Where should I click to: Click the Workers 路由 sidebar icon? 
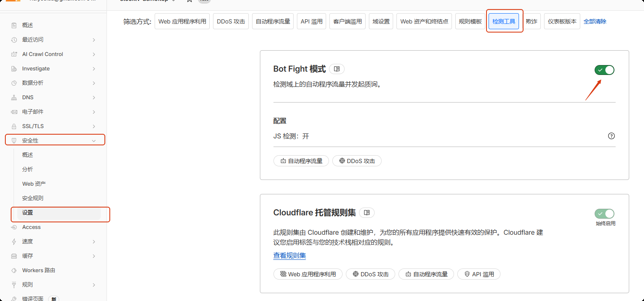pyautogui.click(x=14, y=271)
